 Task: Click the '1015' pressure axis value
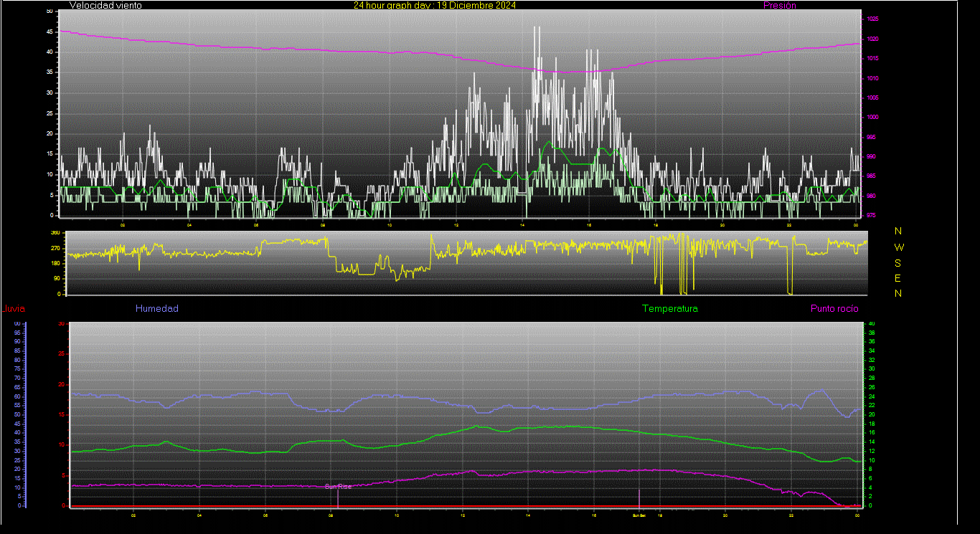point(872,59)
